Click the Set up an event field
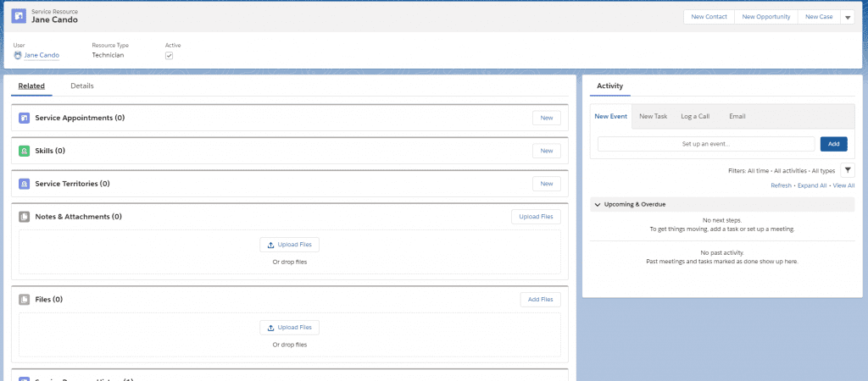868x381 pixels. pyautogui.click(x=705, y=144)
